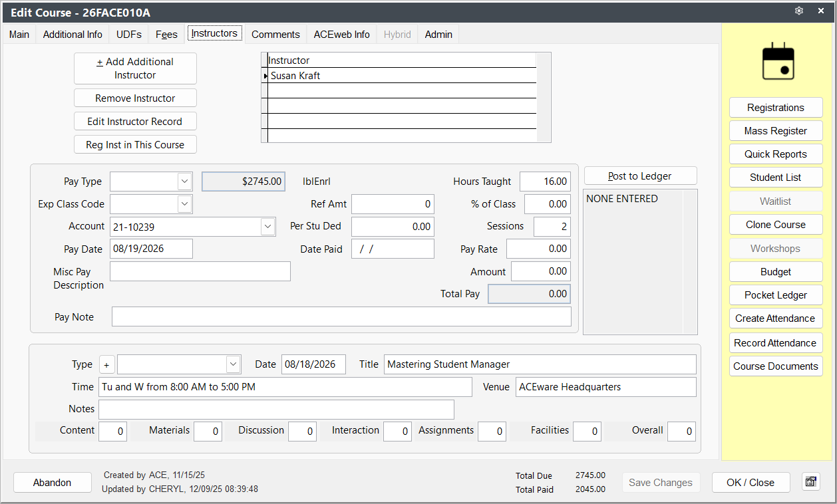Open the Pocket Ledger

tap(776, 295)
